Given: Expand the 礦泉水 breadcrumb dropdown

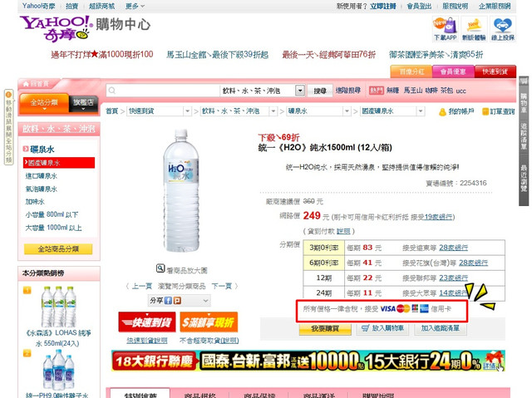Looking at the screenshot, I should (347, 111).
